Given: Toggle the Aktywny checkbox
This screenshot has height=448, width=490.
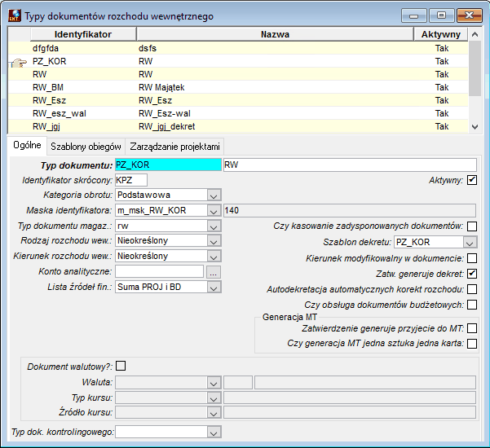Looking at the screenshot, I should pyautogui.click(x=472, y=180).
